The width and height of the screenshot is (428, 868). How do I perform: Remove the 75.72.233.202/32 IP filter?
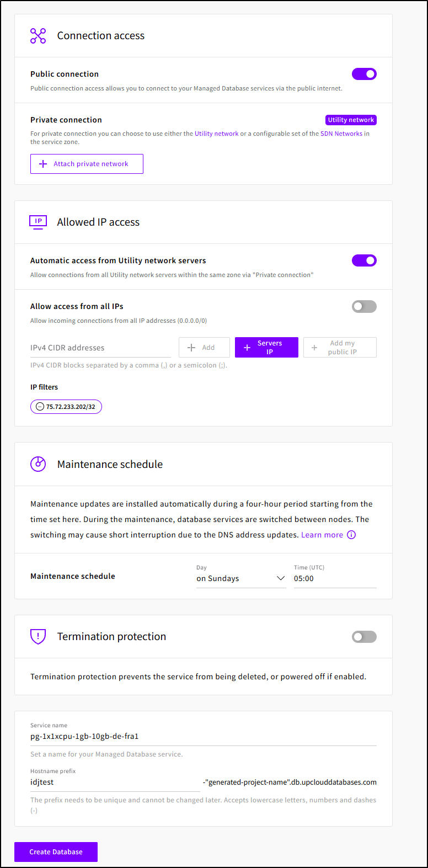[40, 407]
